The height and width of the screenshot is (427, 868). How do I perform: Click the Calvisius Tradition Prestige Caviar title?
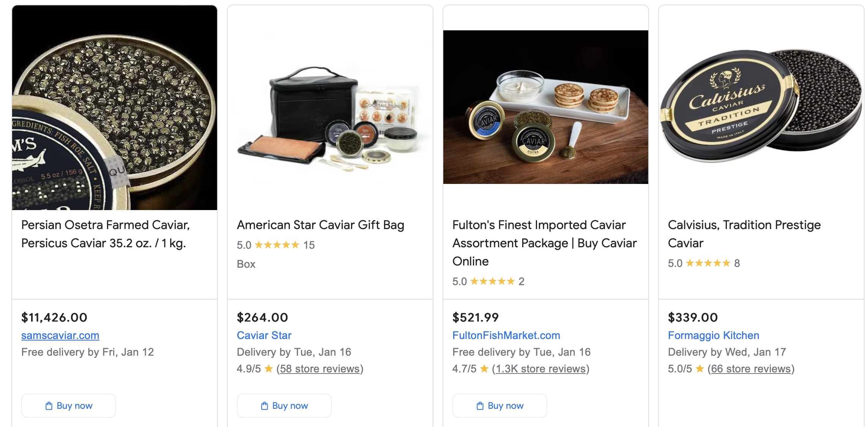(x=744, y=234)
